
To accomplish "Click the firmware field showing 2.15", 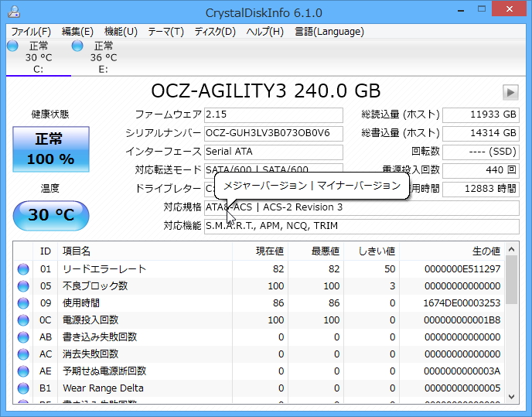I will point(274,115).
